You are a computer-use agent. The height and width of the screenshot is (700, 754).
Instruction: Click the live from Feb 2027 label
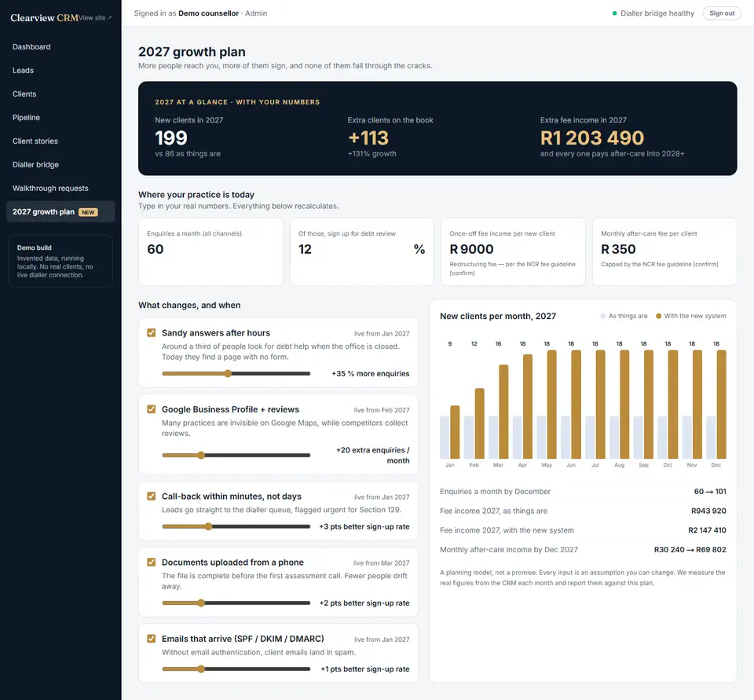pyautogui.click(x=382, y=410)
